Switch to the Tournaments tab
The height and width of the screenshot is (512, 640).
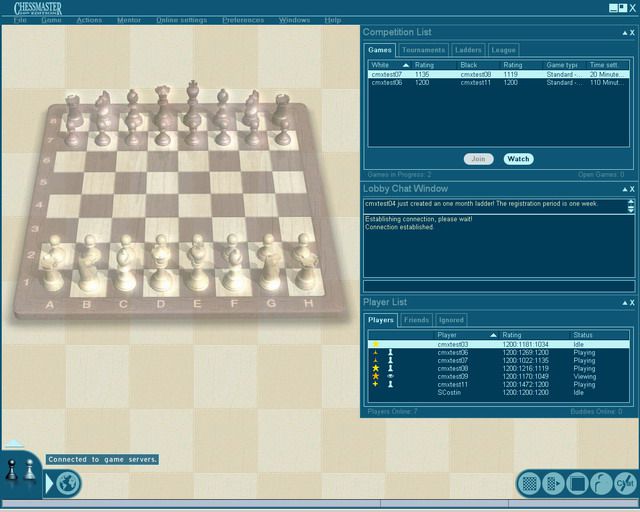pos(423,50)
